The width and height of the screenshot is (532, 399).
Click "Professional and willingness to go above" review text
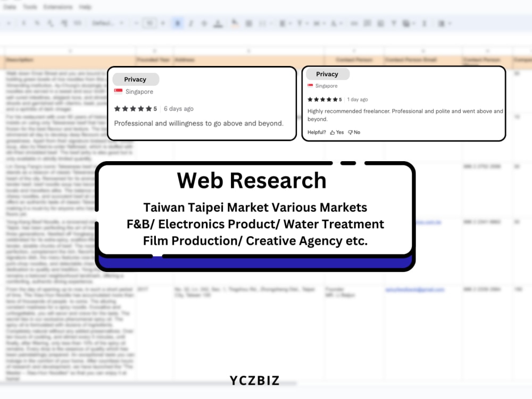[x=198, y=123]
